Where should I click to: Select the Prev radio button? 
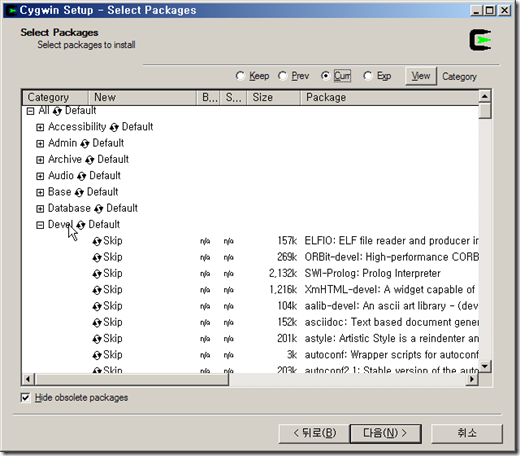coord(282,76)
